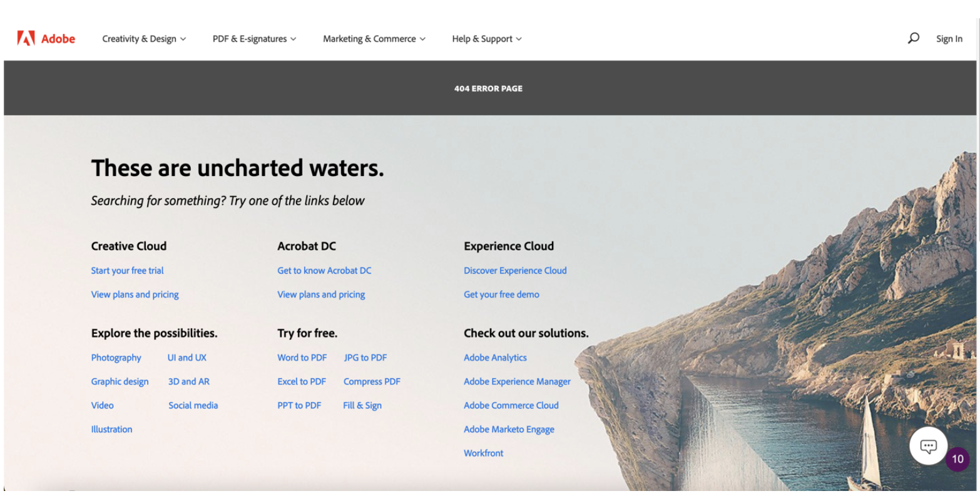Expand PDF & E-signatures menu
Viewport: 980px width, 496px height.
254,39
